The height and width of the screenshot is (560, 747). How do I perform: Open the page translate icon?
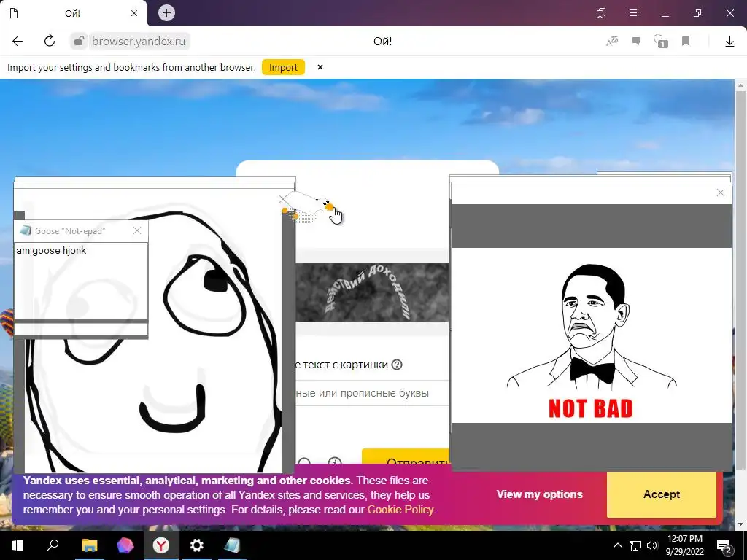coord(612,42)
